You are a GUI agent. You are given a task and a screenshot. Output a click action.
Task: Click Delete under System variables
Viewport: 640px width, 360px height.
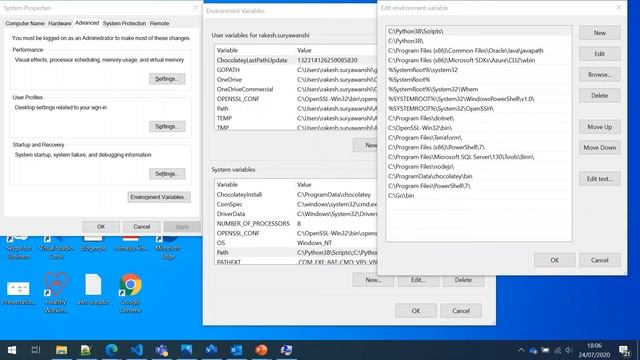463,280
